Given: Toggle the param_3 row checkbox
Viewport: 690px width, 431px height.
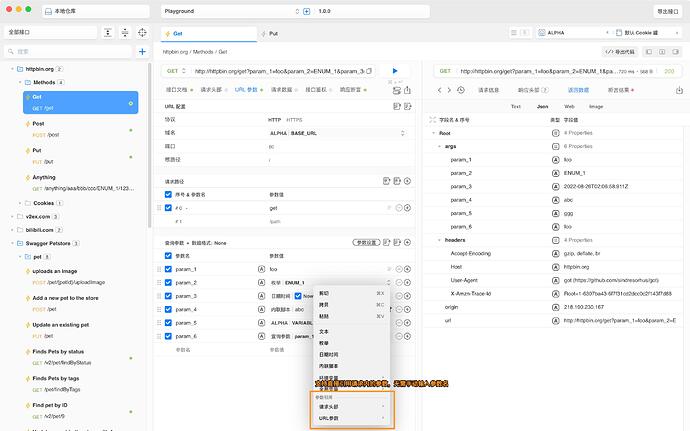Looking at the screenshot, I should pyautogui.click(x=168, y=296).
